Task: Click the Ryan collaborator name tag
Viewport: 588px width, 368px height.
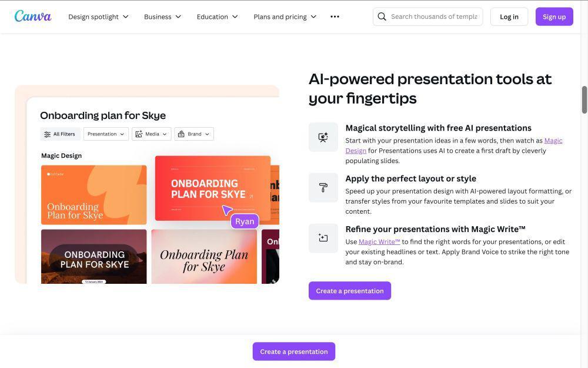Action: click(245, 221)
